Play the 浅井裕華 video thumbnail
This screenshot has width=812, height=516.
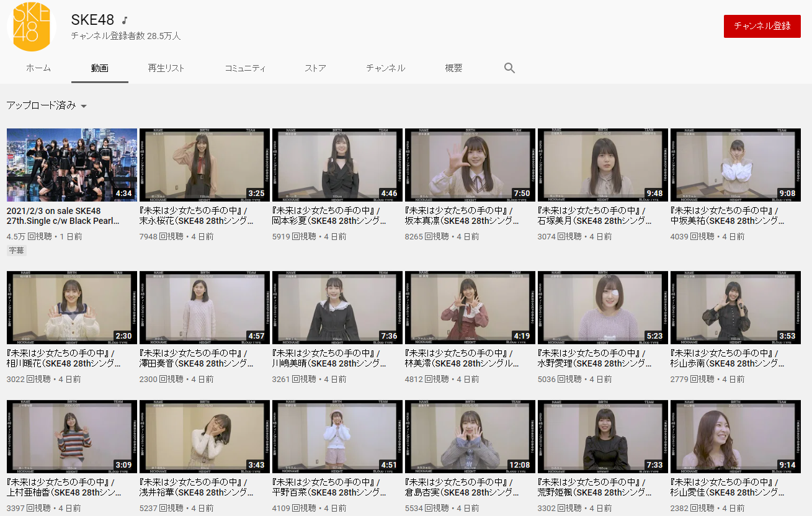[205, 437]
